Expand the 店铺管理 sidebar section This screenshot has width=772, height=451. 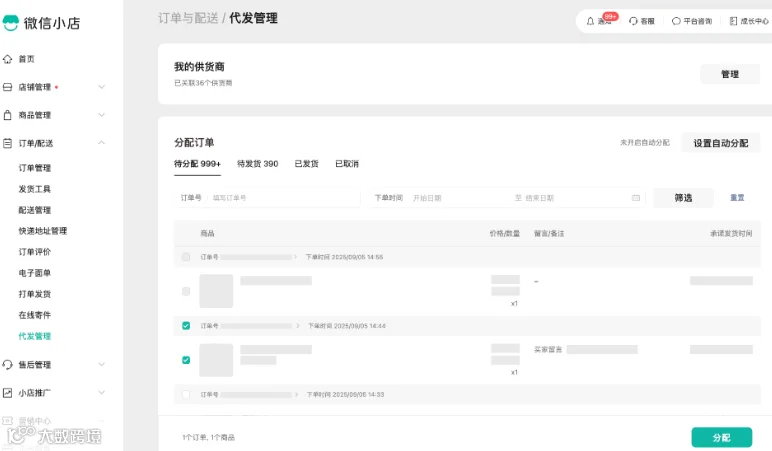click(x=101, y=87)
